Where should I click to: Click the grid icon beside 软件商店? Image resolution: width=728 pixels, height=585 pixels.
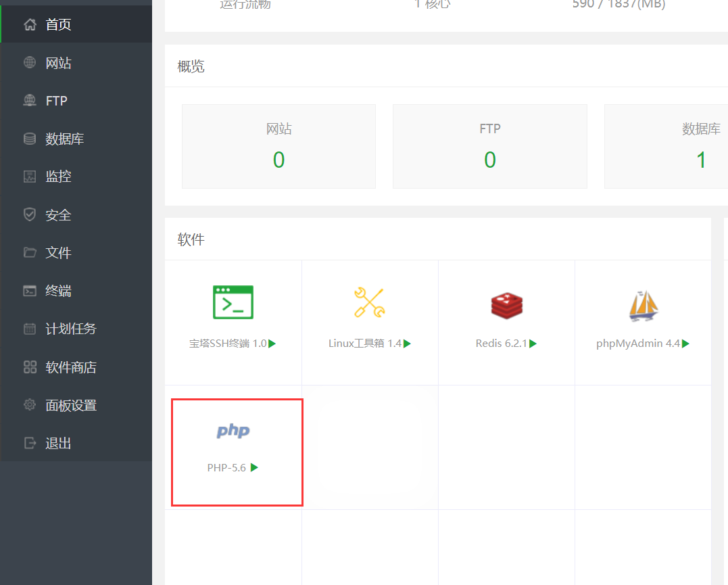click(x=30, y=367)
